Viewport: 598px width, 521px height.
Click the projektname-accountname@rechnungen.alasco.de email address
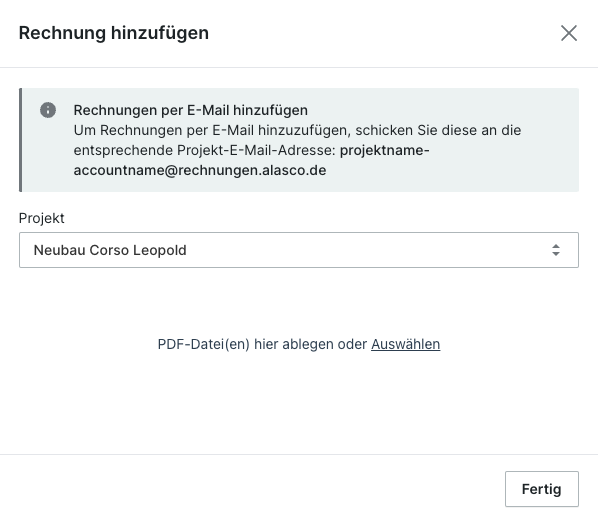pyautogui.click(x=252, y=160)
